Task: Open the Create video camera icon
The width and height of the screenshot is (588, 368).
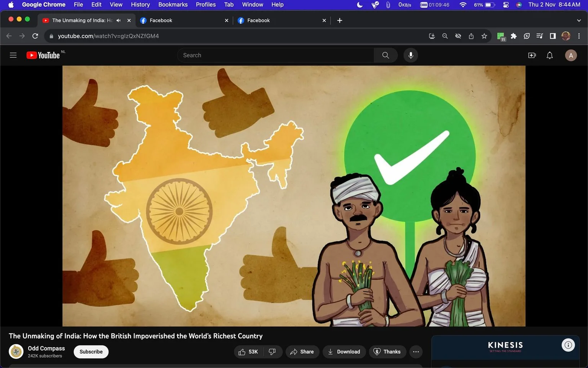Action: click(532, 55)
